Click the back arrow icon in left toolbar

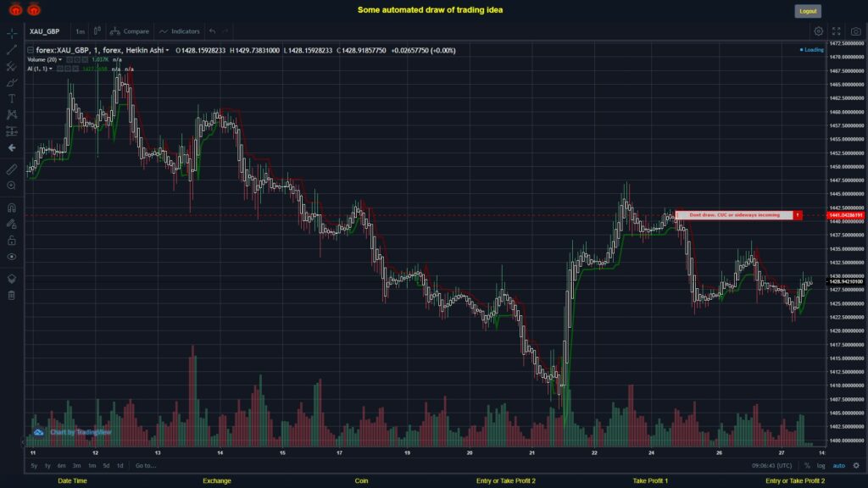tap(12, 147)
